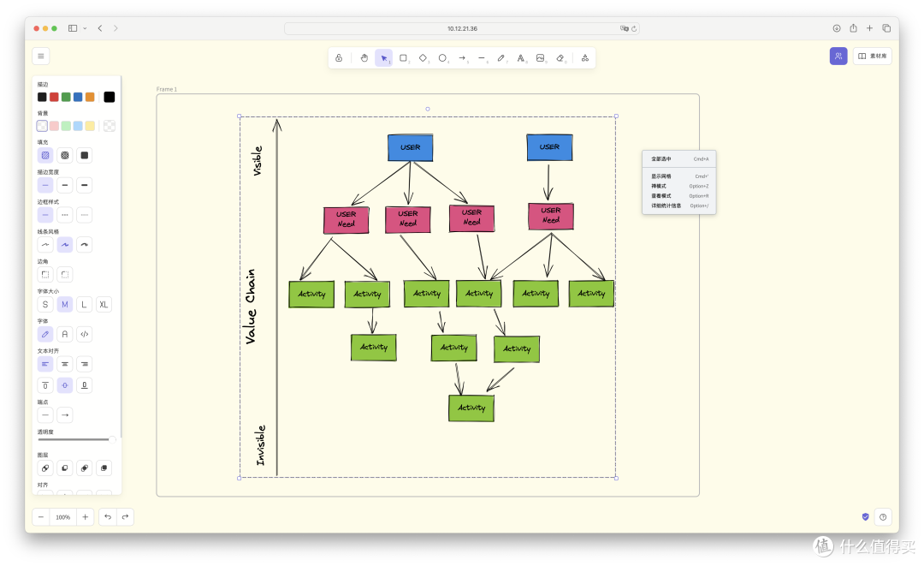Choose the code font
The image size is (924, 566).
pyautogui.click(x=84, y=334)
